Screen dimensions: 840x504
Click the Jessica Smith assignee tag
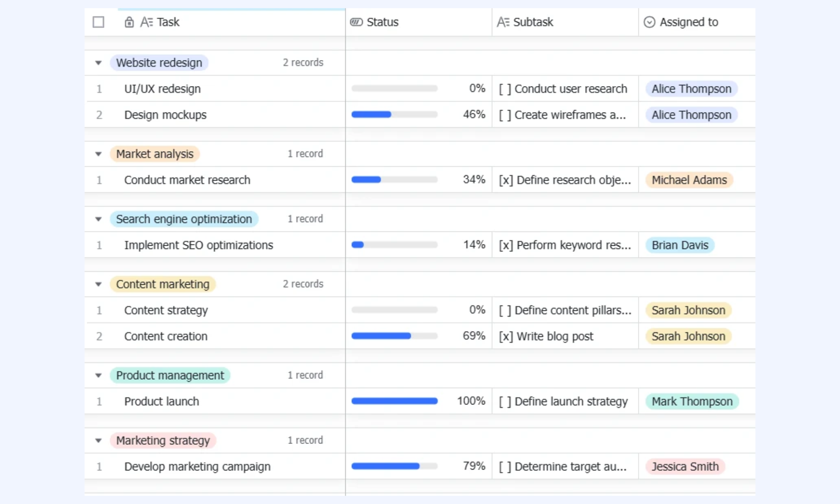click(685, 467)
